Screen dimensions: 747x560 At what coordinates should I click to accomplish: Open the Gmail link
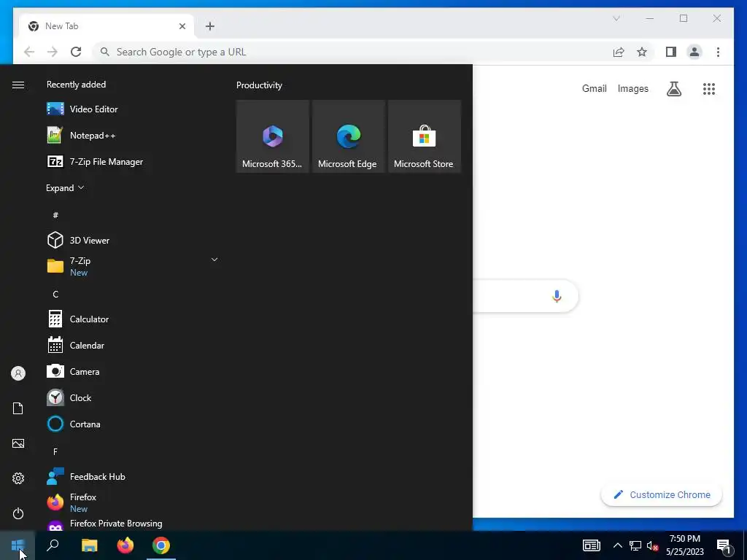click(594, 88)
